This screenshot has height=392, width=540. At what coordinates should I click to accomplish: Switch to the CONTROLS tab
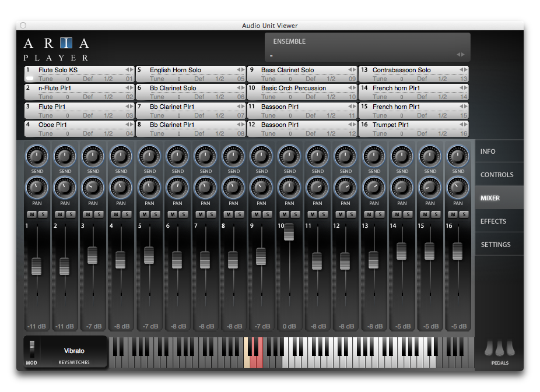coord(499,175)
